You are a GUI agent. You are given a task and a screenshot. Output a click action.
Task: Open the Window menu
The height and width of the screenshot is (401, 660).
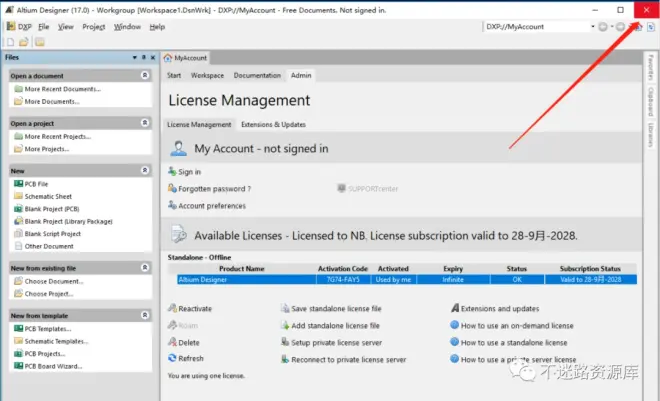click(127, 27)
